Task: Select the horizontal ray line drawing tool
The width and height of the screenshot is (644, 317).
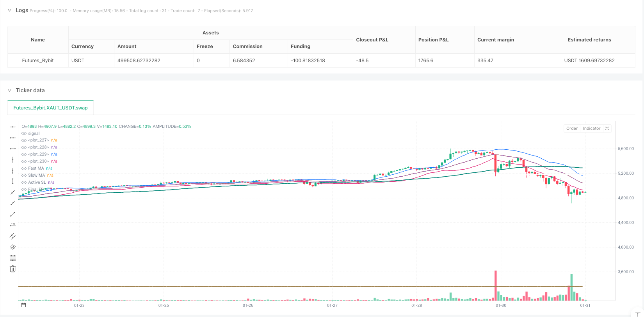Action: tap(12, 138)
